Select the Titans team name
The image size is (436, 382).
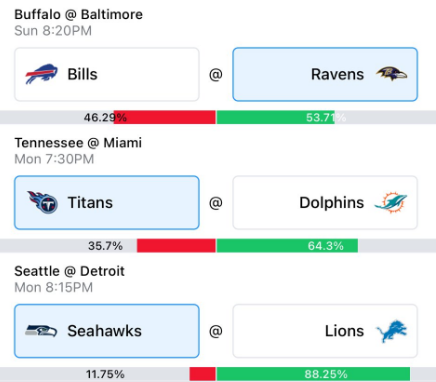[90, 203]
